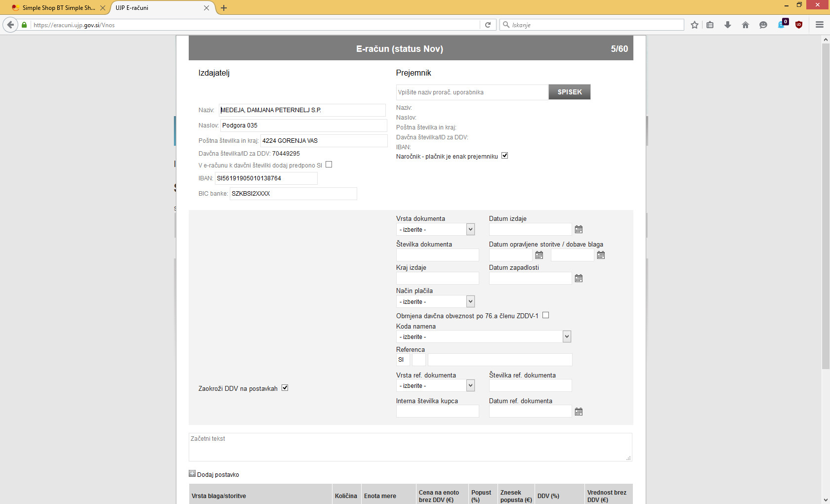Viewport: 830px width, 504px height.
Task: Go to the browser home page icon
Action: click(746, 25)
